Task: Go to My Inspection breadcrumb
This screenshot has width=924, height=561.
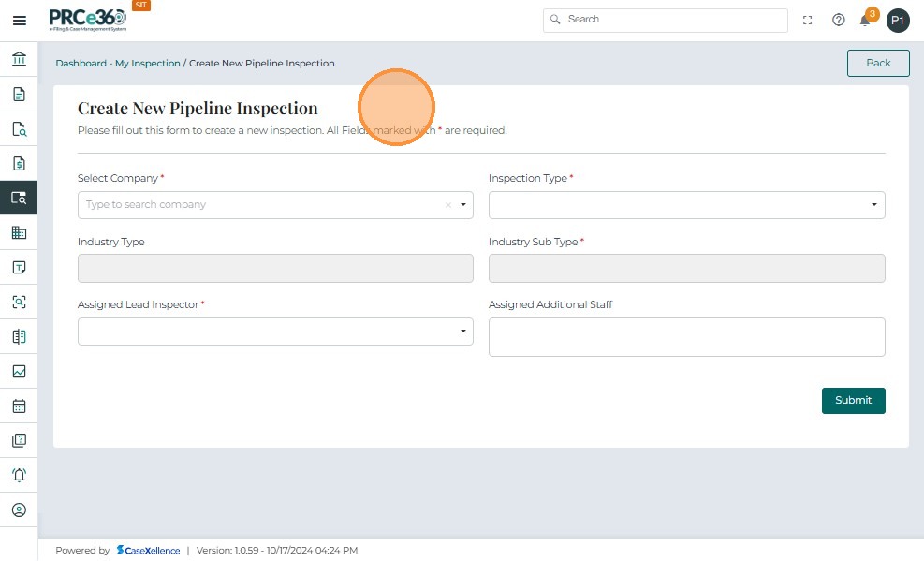Action: tap(147, 64)
